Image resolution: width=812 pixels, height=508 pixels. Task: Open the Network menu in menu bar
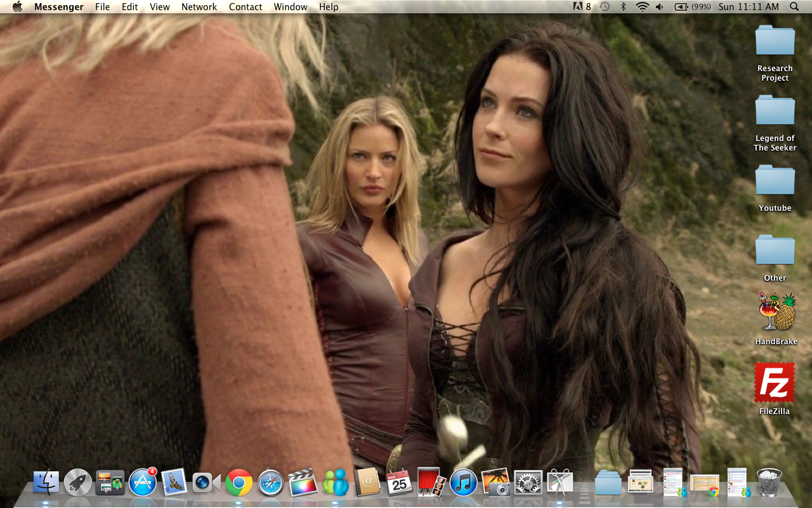(199, 7)
